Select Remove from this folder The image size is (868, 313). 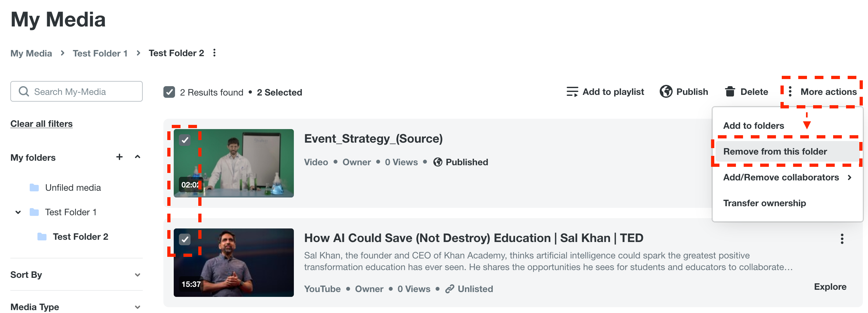click(x=775, y=151)
